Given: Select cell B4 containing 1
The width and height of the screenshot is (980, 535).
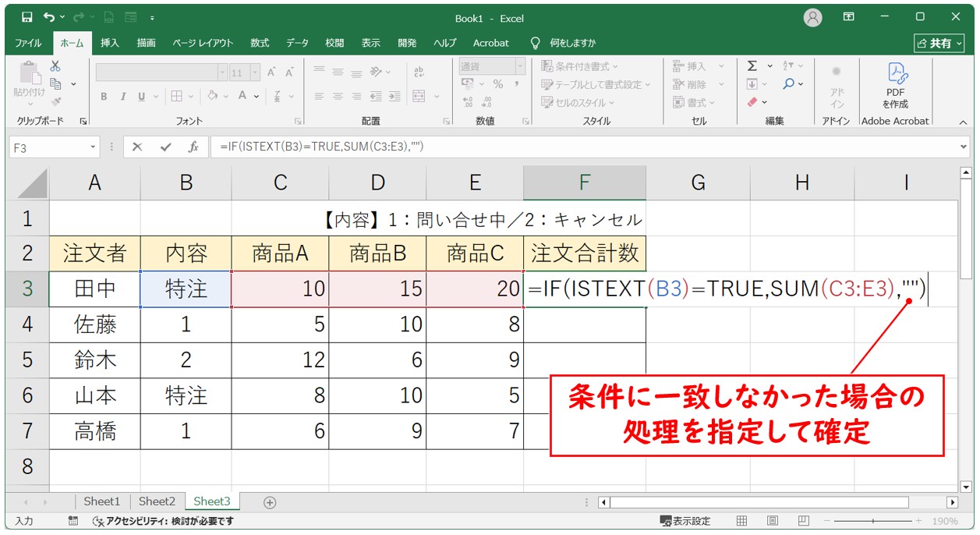Looking at the screenshot, I should click(186, 324).
